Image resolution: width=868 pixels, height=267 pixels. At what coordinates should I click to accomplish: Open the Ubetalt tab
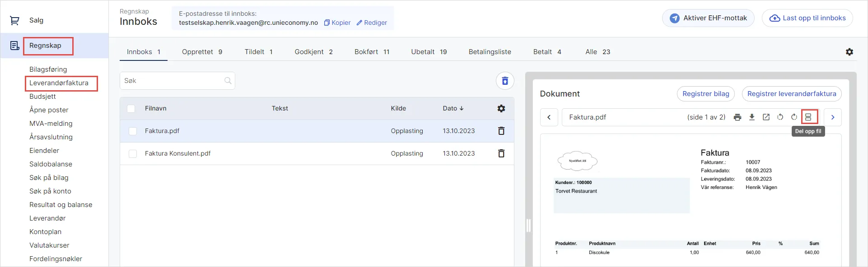click(429, 52)
